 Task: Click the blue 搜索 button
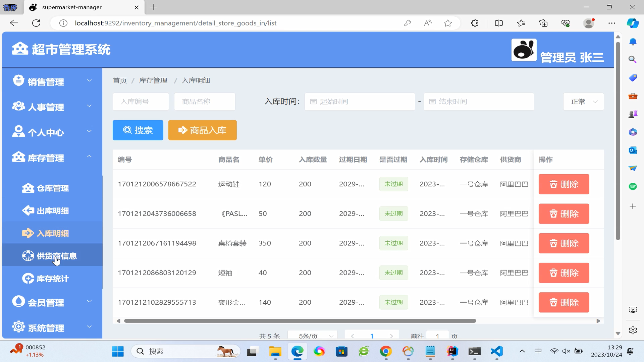(138, 130)
